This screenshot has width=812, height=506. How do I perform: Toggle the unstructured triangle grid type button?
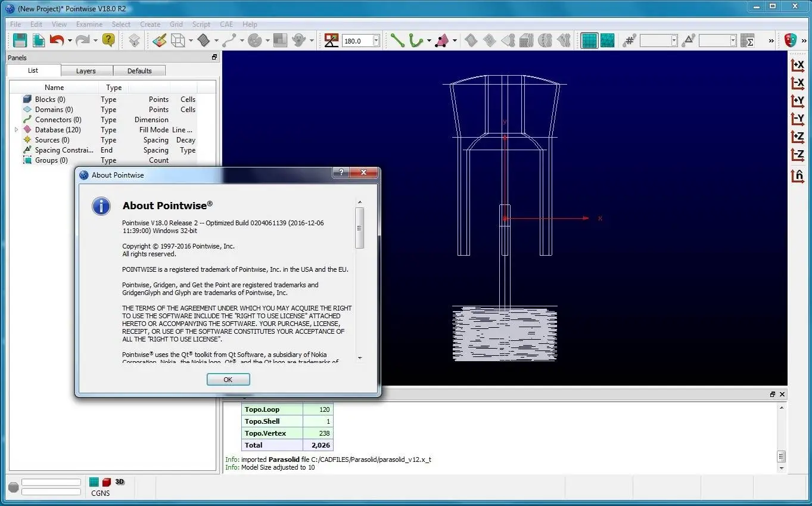pyautogui.click(x=608, y=41)
